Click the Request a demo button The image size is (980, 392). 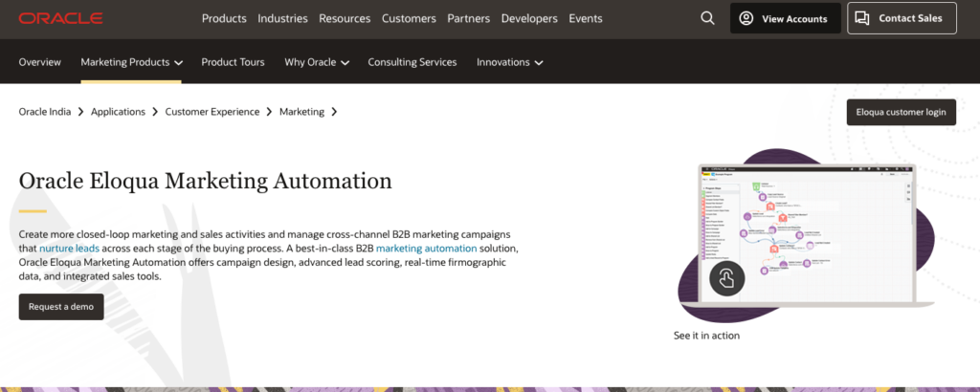[x=61, y=307]
